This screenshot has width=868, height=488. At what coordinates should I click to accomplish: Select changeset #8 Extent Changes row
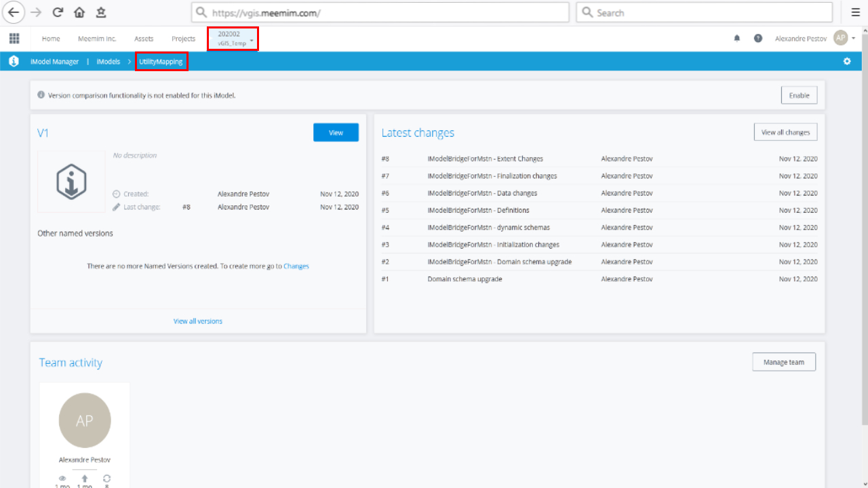pos(599,159)
